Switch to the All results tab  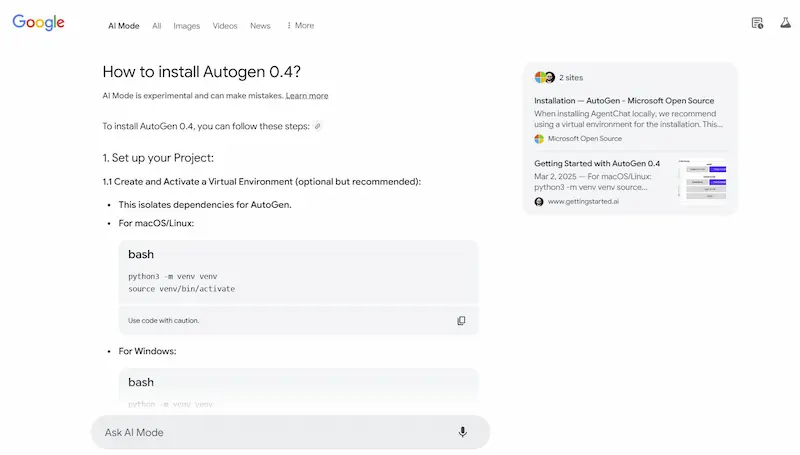[157, 26]
